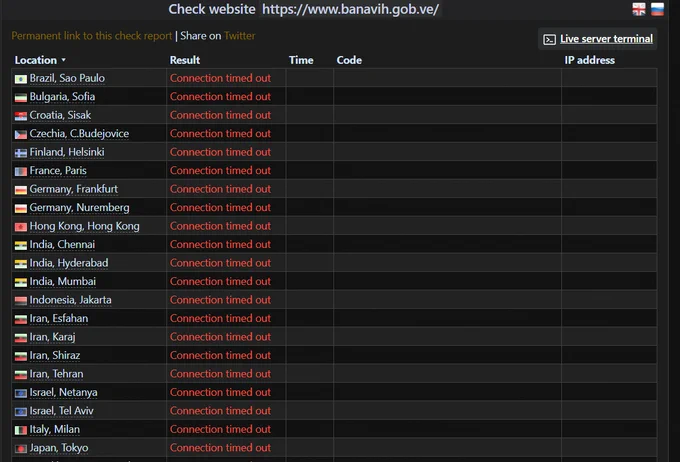Viewport: 680px width, 462px height.
Task: Click the Bulgaria flag icon
Action: click(x=21, y=98)
